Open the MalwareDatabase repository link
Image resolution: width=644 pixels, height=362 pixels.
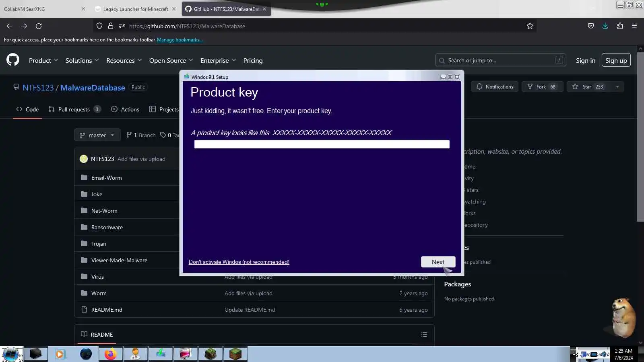pyautogui.click(x=93, y=88)
